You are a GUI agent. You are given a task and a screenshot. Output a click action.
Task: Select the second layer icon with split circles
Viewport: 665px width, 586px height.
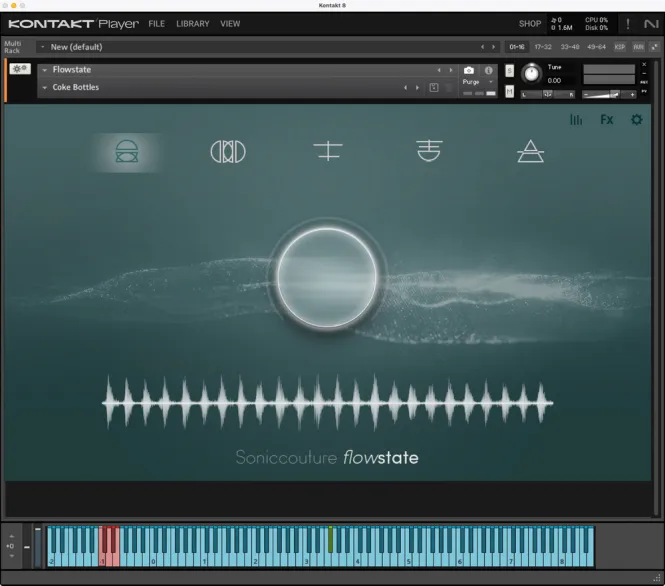(x=228, y=151)
